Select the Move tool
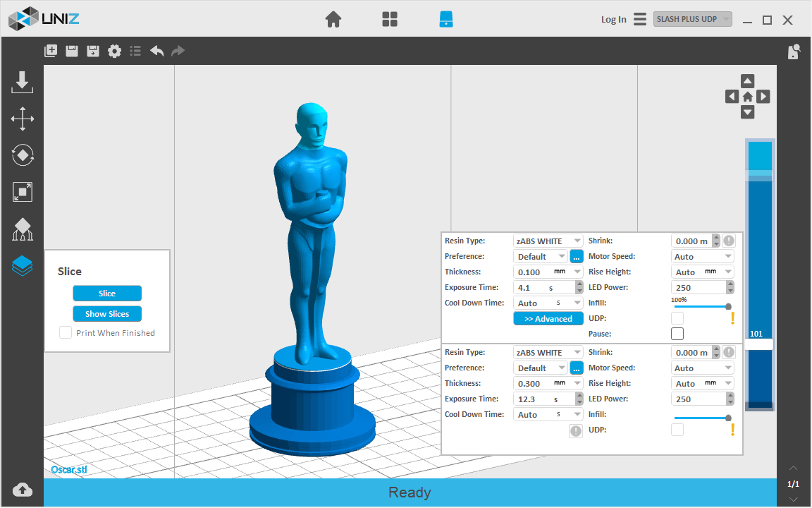Screen dimensions: 812x508 tap(23, 119)
